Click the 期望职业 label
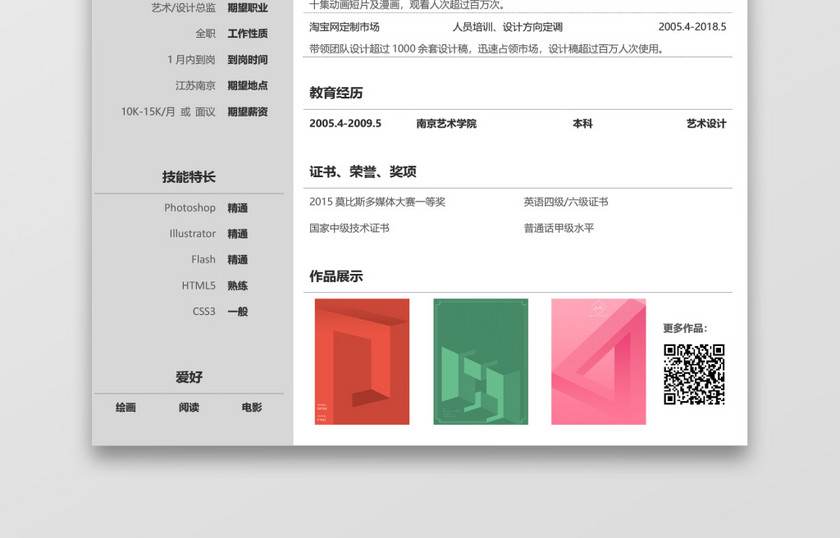Screen dimensions: 840x538 tap(248, 8)
